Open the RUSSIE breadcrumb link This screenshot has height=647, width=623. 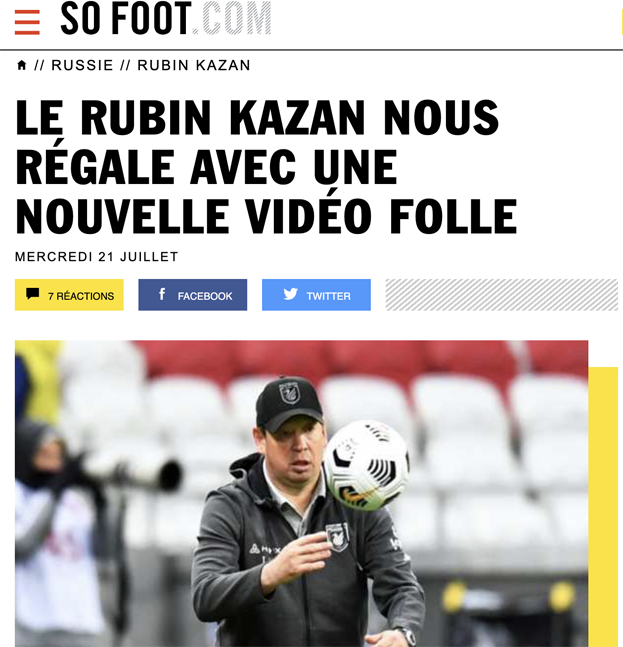click(82, 65)
